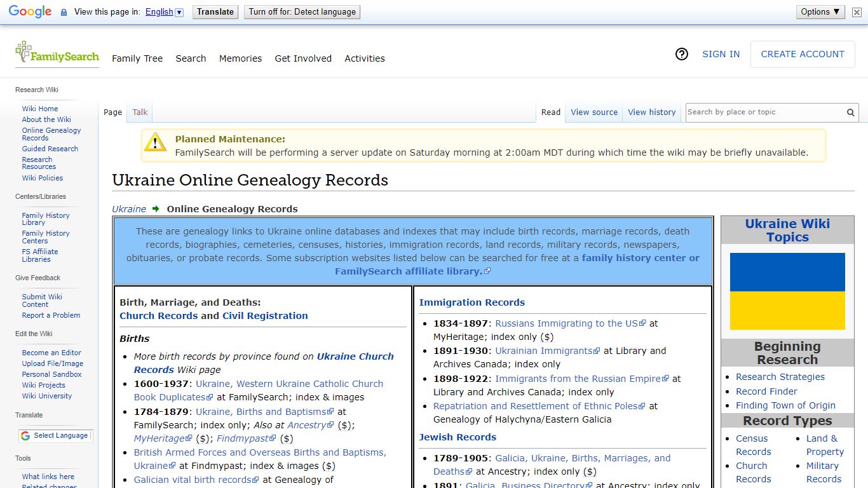This screenshot has height=488, width=868.
Task: Open Guided Research sidebar link
Action: click(50, 149)
